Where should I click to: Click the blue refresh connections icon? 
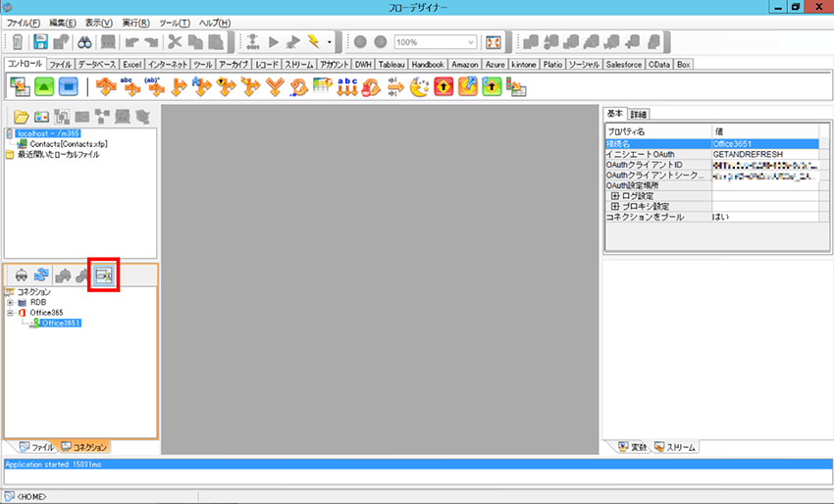[41, 275]
